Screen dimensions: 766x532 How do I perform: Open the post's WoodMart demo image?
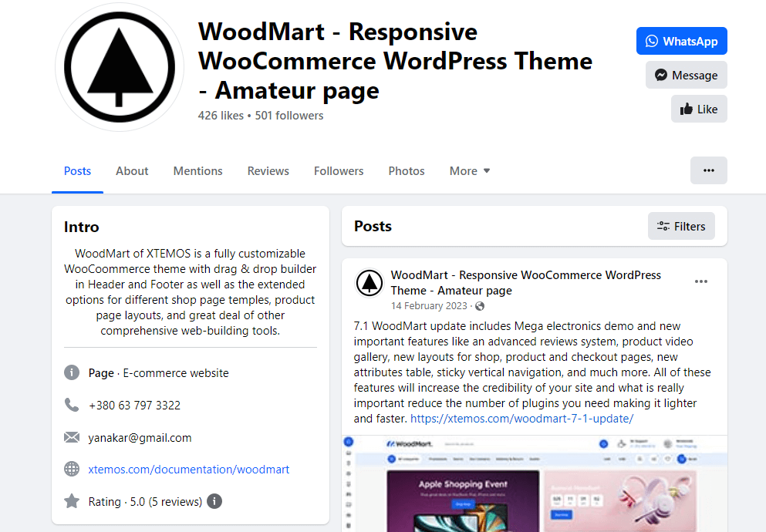[x=535, y=483]
